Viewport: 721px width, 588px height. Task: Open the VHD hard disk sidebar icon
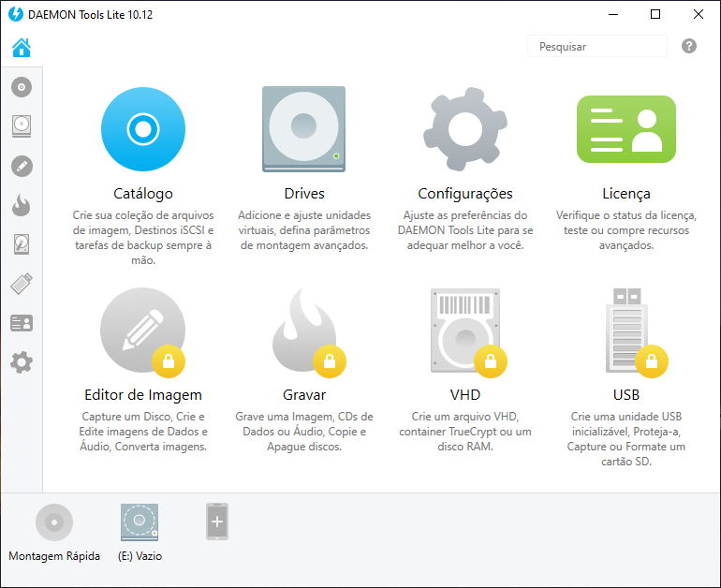[x=22, y=244]
